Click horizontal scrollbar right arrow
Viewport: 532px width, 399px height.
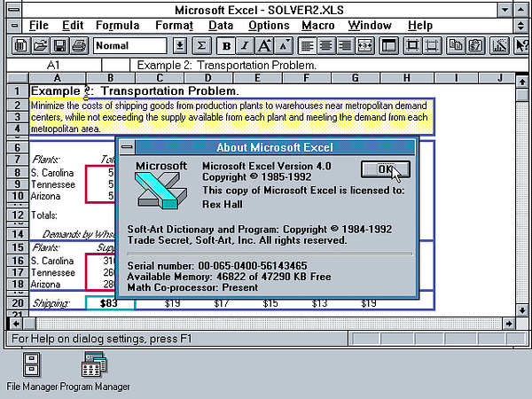coord(509,324)
